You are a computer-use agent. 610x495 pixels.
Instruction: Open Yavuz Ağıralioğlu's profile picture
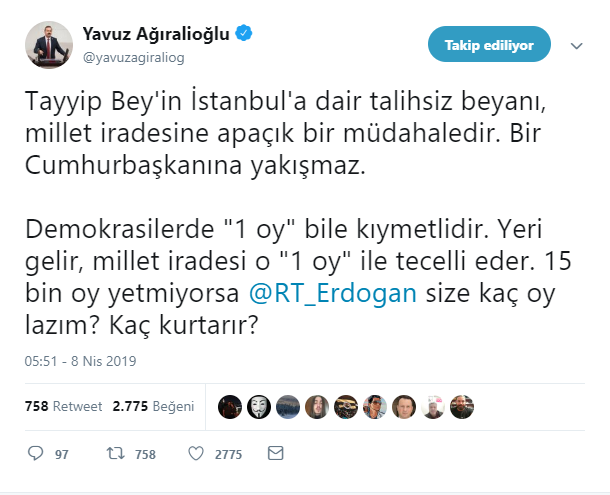point(49,45)
